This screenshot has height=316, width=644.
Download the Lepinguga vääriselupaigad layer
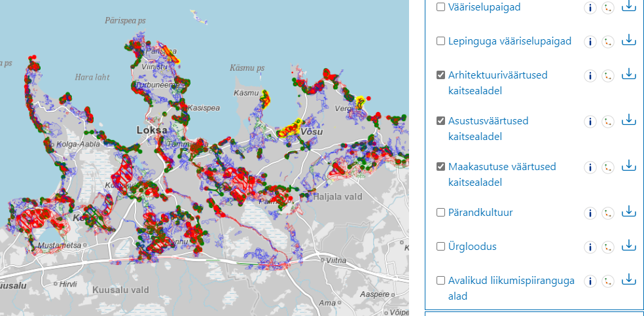click(628, 40)
